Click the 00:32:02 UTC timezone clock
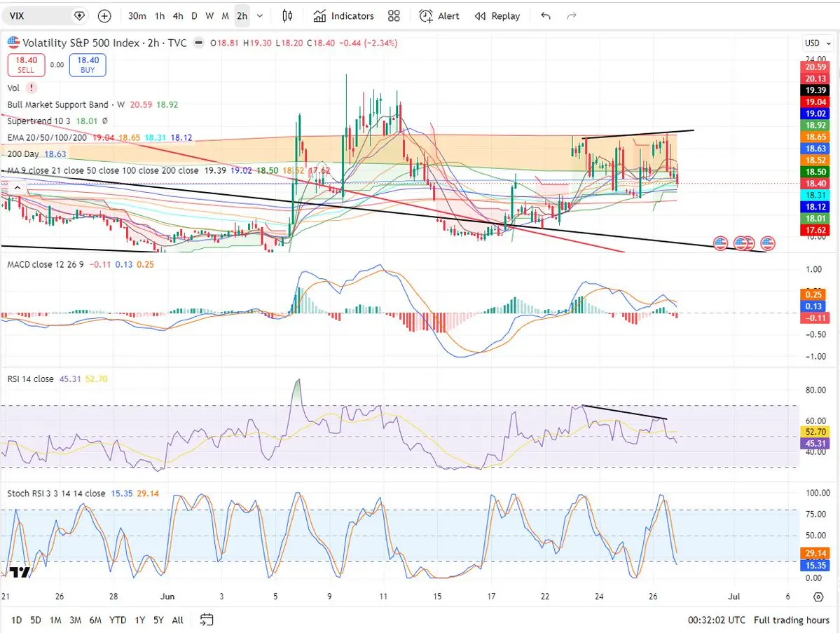Image resolution: width=840 pixels, height=633 pixels. [x=716, y=620]
